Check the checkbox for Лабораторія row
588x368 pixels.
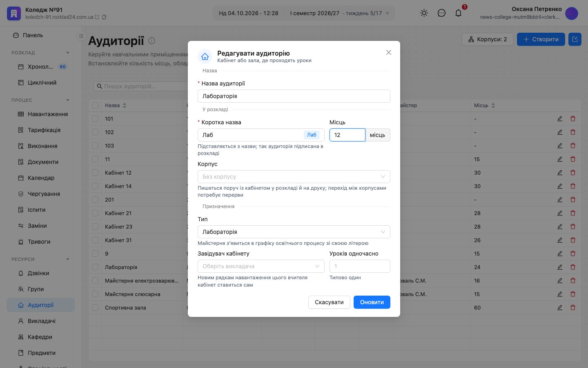[x=95, y=267]
